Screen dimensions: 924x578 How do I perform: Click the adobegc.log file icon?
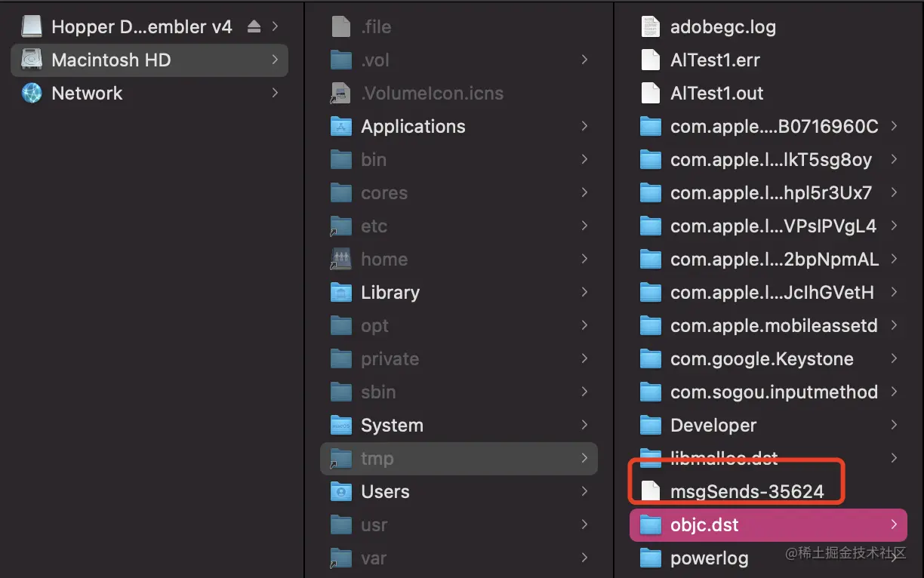[x=650, y=26]
